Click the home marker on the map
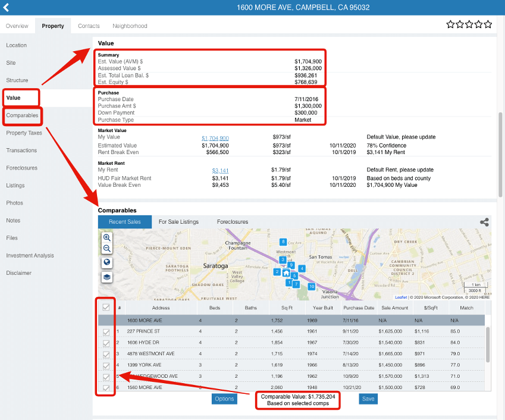Viewport: 505px width, 420px height. coord(287,273)
